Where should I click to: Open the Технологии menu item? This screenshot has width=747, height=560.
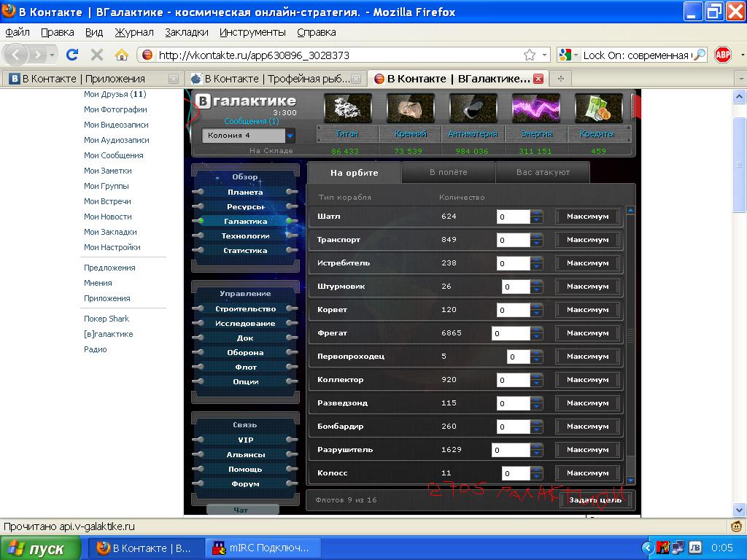point(245,236)
